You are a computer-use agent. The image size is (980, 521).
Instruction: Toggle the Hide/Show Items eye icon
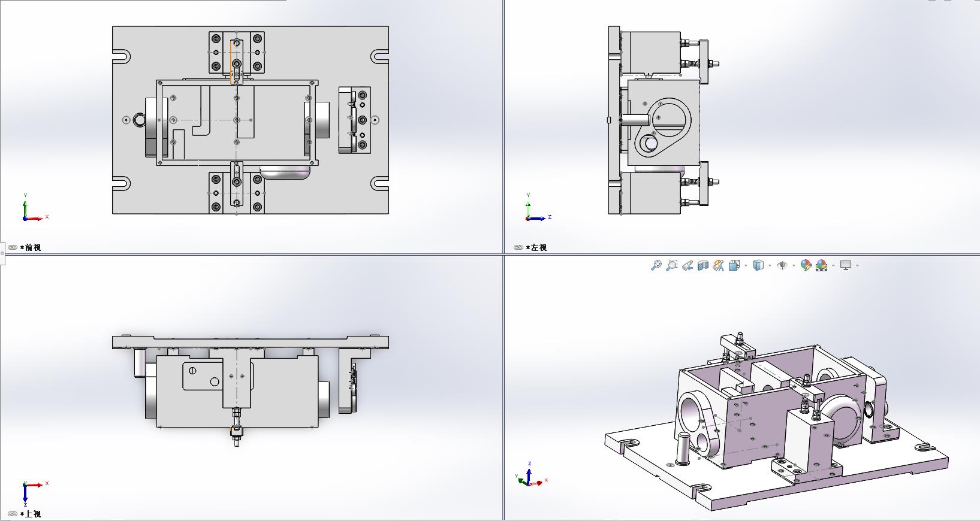point(782,265)
